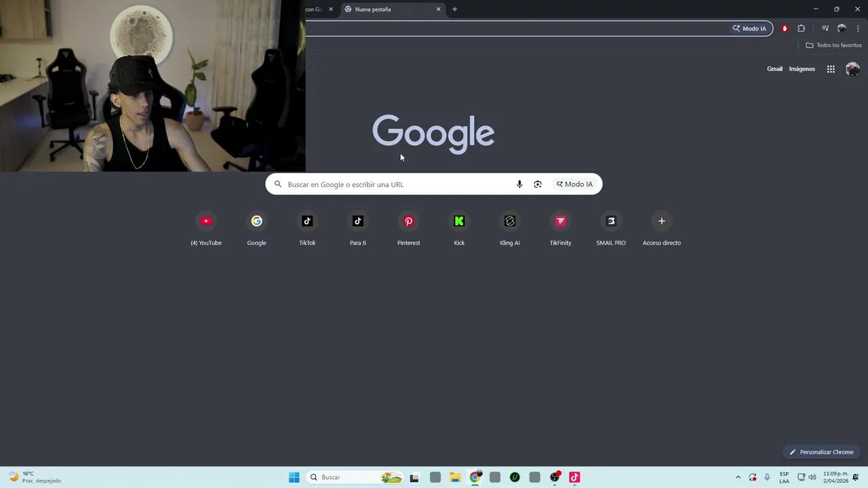The image size is (868, 488).
Task: Click Modo IA in the Google search box
Action: pyautogui.click(x=575, y=184)
